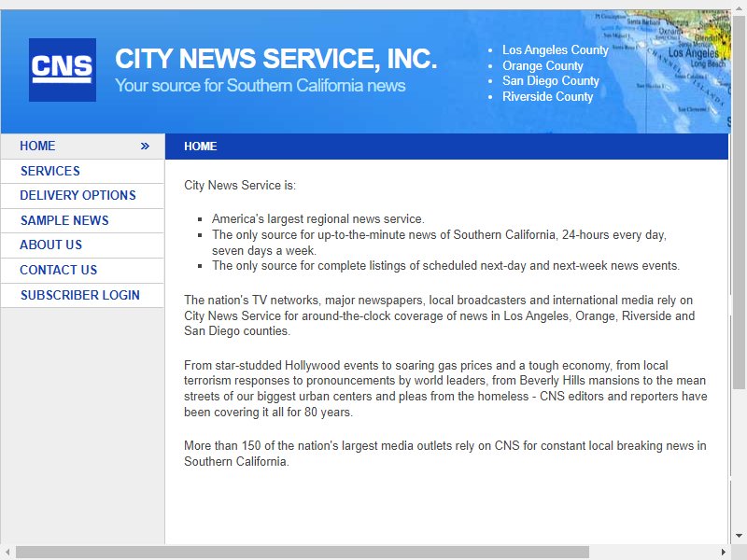Click San Diego County in header list
The image size is (747, 560).
pos(550,81)
